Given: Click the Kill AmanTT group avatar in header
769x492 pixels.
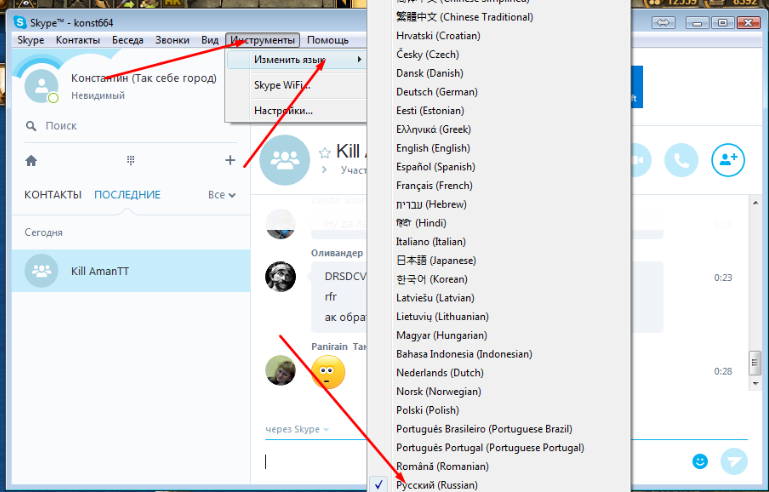Looking at the screenshot, I should [x=284, y=160].
